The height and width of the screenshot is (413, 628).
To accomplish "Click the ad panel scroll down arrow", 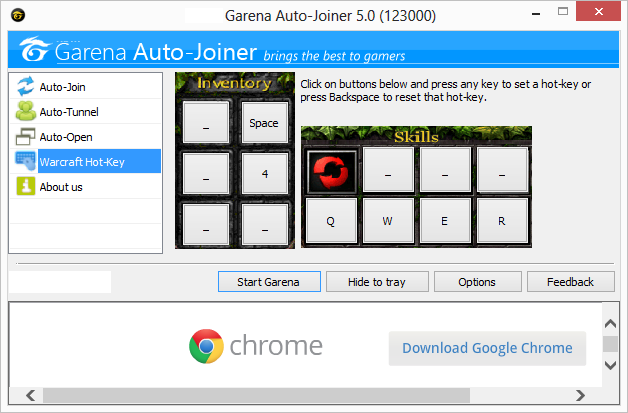I will point(610,365).
